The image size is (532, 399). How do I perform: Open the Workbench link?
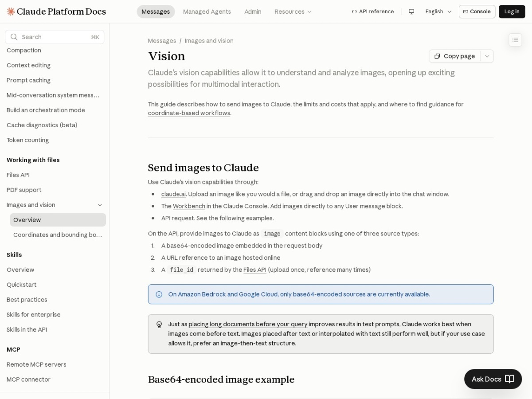click(x=189, y=206)
